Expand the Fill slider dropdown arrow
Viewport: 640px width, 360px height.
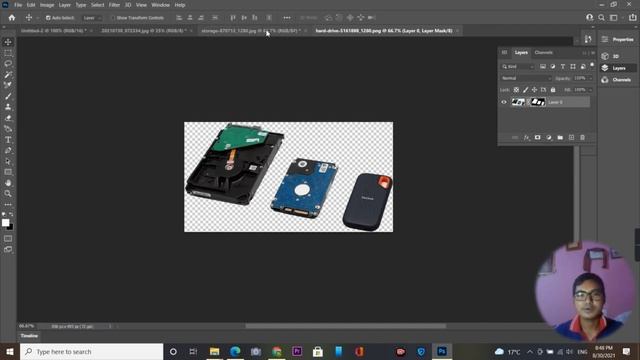(x=591, y=90)
